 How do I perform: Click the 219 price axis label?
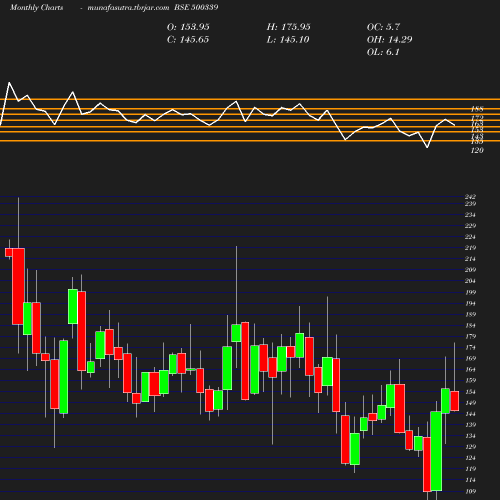[470, 248]
